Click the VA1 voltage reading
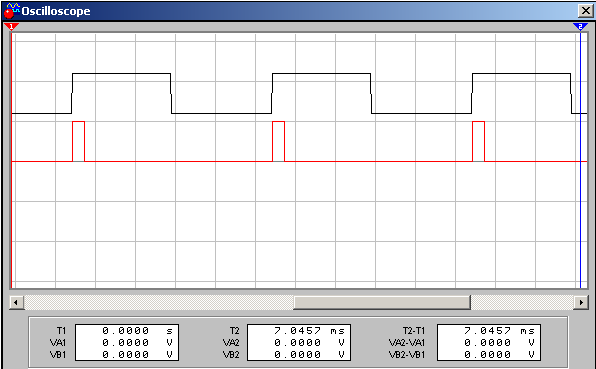 pos(137,343)
